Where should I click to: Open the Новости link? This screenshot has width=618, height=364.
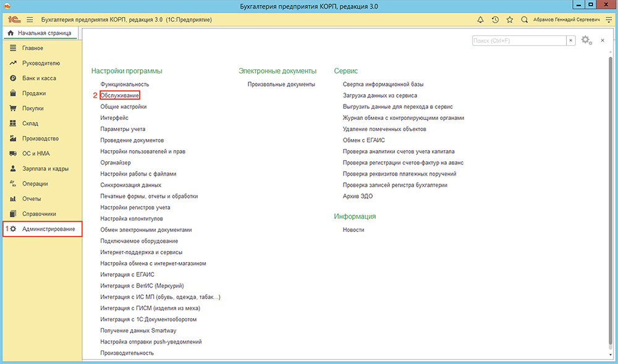coord(353,230)
